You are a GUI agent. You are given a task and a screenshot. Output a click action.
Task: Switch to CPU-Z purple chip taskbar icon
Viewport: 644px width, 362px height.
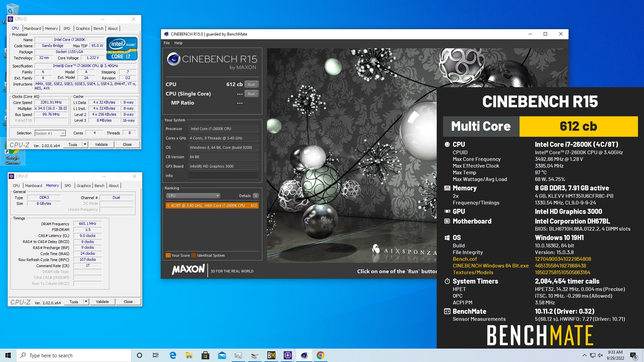click(287, 355)
